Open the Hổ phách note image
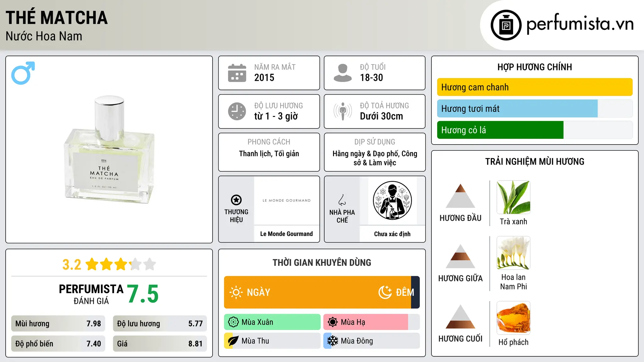Screen dimensions: 644x362 [514, 318]
